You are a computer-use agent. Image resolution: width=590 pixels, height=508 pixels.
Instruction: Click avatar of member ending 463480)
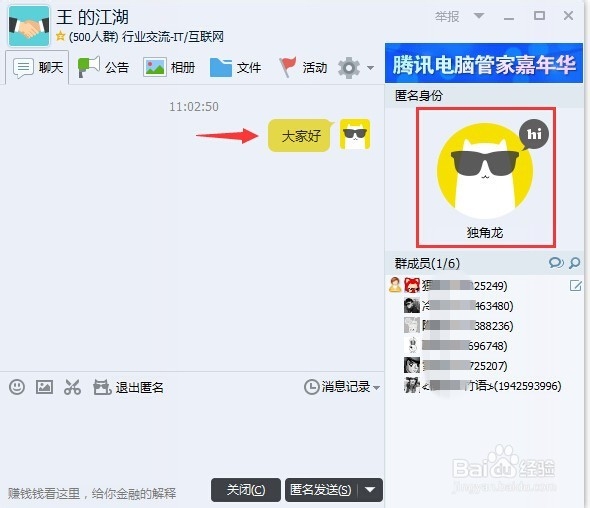pyautogui.click(x=412, y=305)
